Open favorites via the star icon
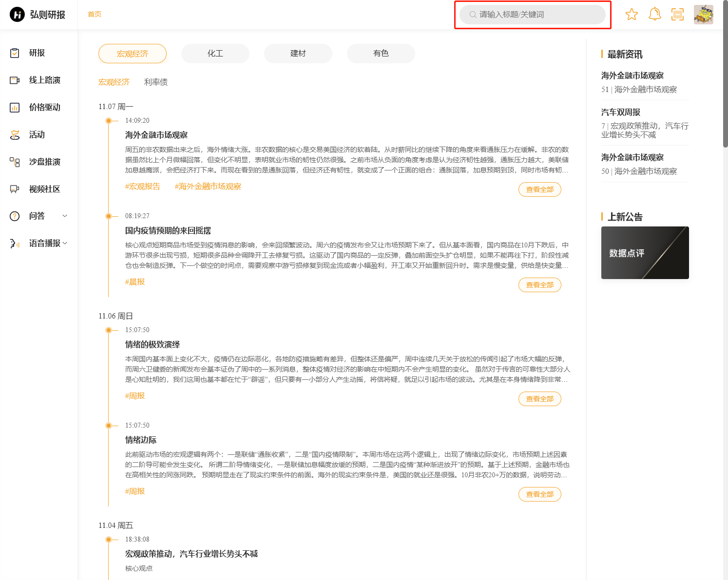This screenshot has width=728, height=580. [632, 15]
